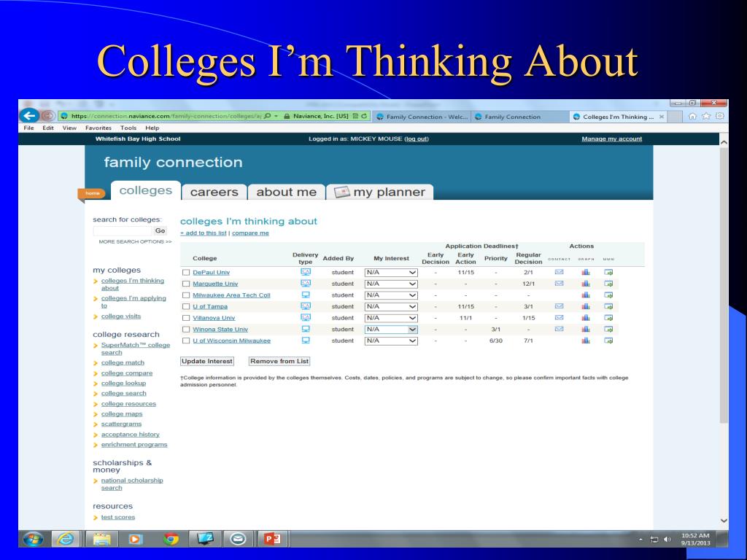Click the delivery type icon for DePaul Univ
The image size is (747, 560).
coord(306,272)
